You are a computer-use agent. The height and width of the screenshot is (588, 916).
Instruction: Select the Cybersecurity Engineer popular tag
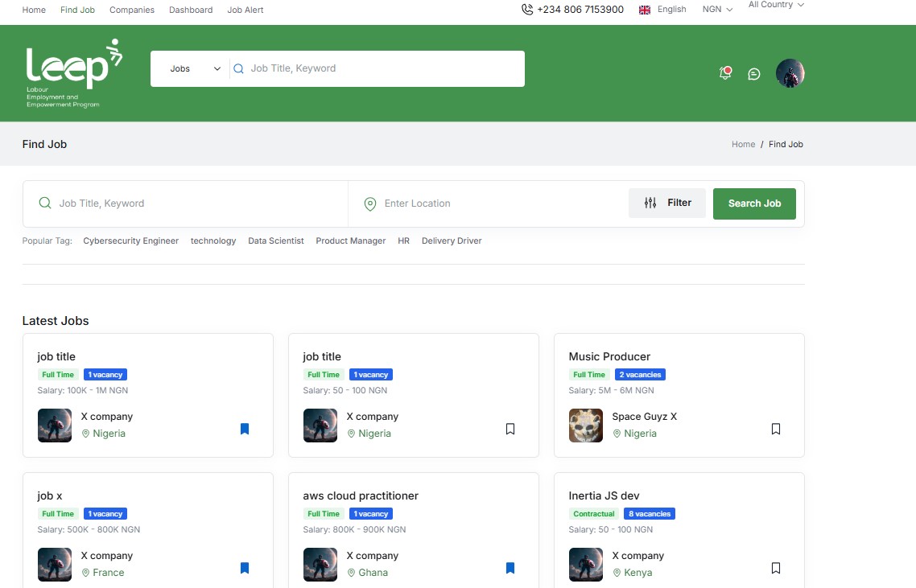(130, 241)
